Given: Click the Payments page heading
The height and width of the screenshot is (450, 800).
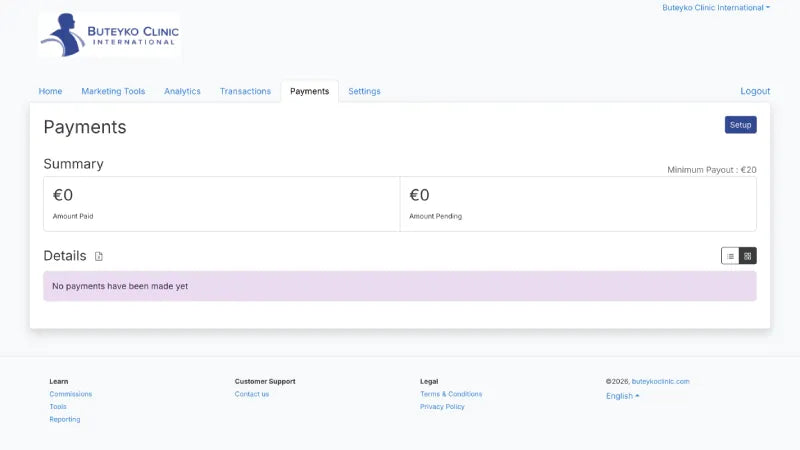Looking at the screenshot, I should coord(85,127).
